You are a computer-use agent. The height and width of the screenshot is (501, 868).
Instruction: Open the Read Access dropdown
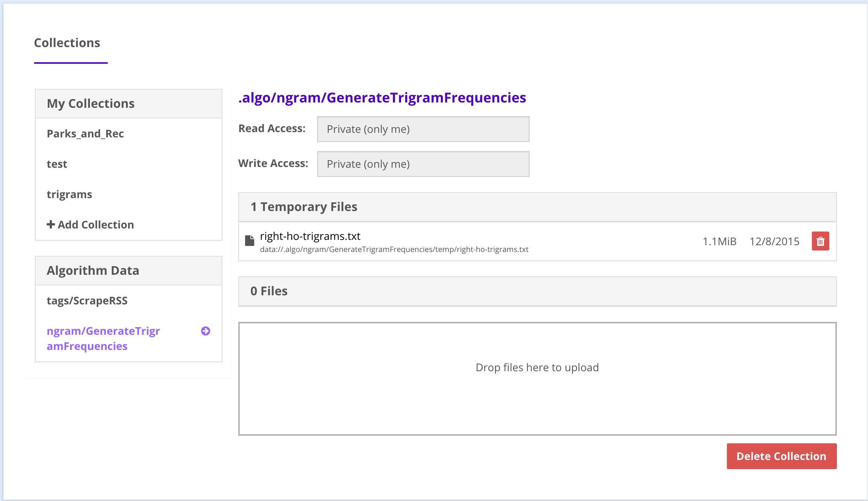[x=423, y=129]
